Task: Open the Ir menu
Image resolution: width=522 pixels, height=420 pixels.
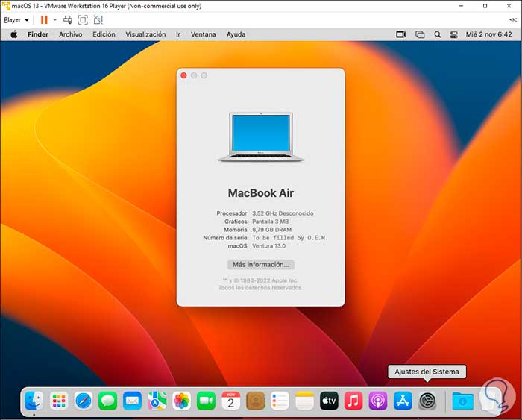Action: point(178,34)
